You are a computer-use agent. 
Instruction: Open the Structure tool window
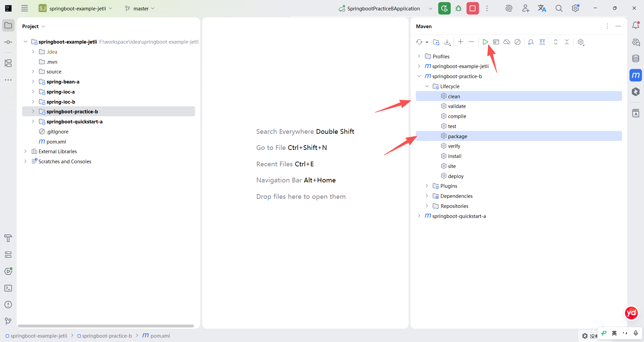pos(8,63)
